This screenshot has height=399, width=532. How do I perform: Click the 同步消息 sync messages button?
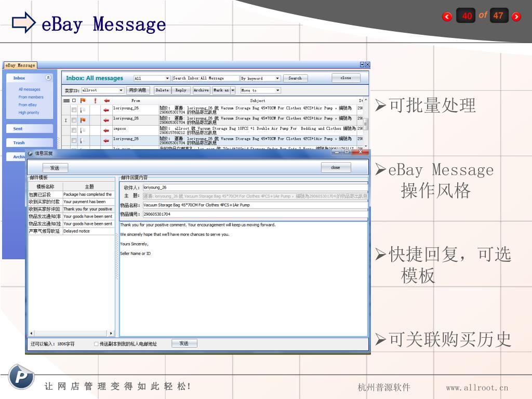(x=137, y=90)
